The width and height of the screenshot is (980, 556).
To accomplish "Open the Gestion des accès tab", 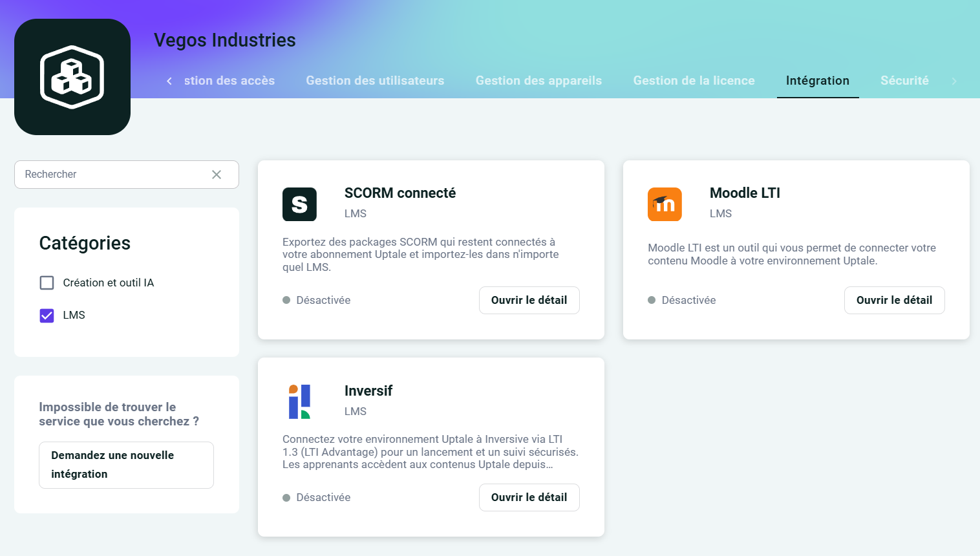I will pos(229,81).
